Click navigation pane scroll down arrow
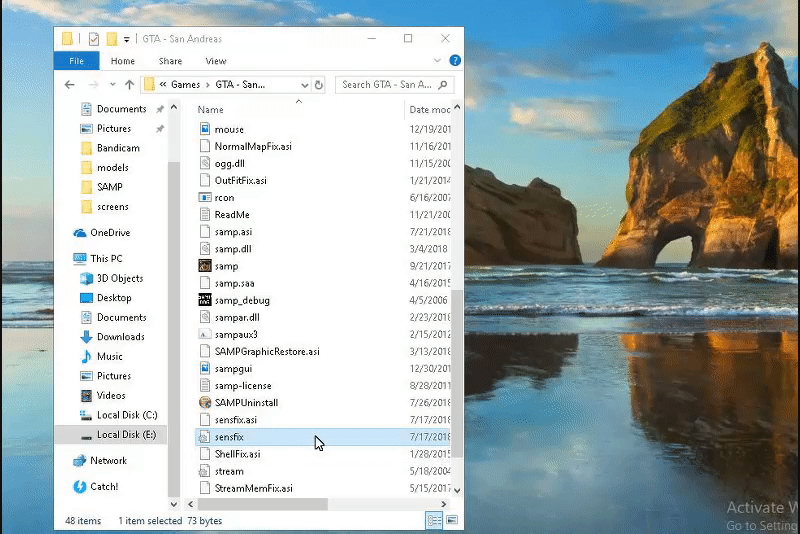 174,504
